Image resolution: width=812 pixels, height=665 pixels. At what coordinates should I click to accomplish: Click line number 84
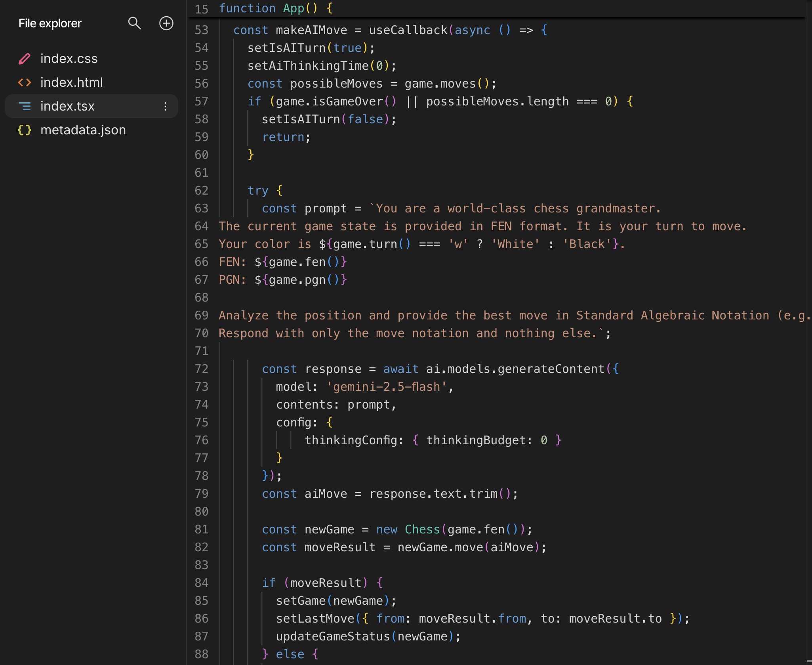point(201,583)
